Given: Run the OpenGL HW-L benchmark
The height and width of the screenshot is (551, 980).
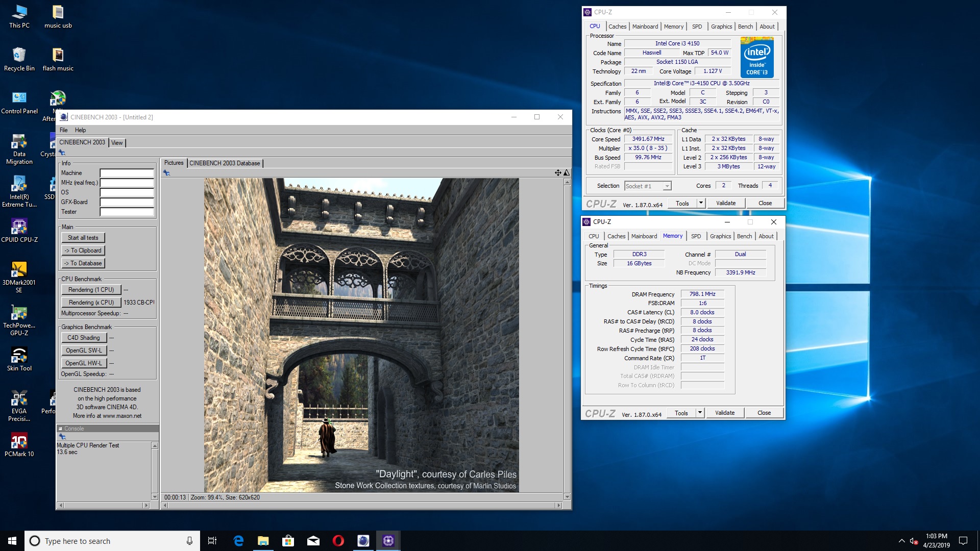Looking at the screenshot, I should (84, 363).
